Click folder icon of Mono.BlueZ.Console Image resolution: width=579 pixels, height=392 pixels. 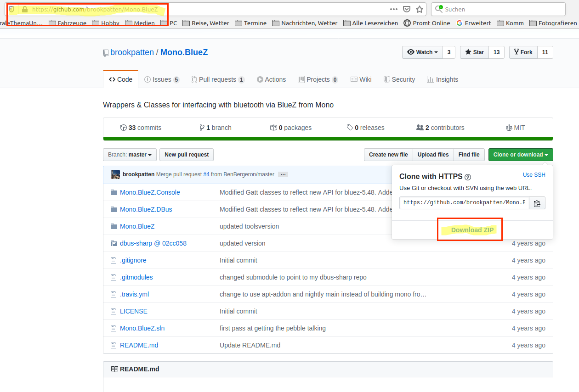[x=114, y=192]
